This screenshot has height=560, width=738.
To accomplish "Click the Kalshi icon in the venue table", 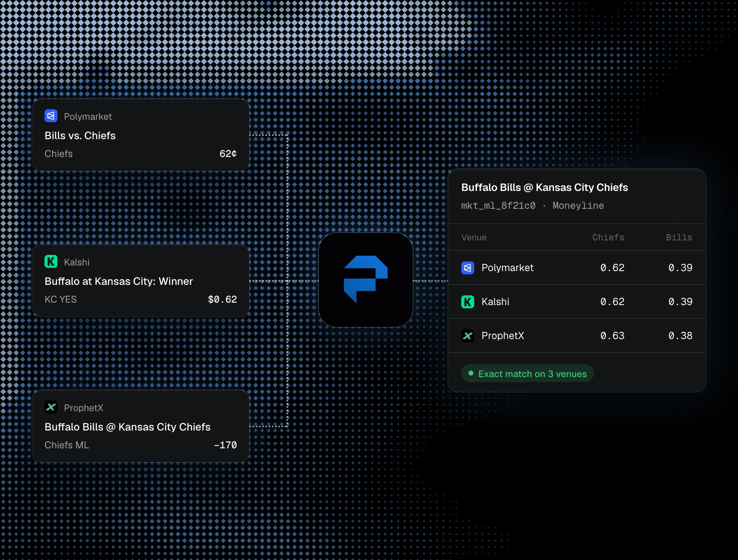I will click(468, 301).
